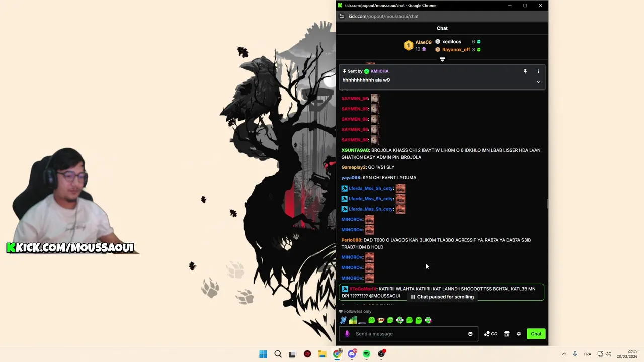Open microphone tray indicator
The image size is (644, 362).
(x=575, y=354)
